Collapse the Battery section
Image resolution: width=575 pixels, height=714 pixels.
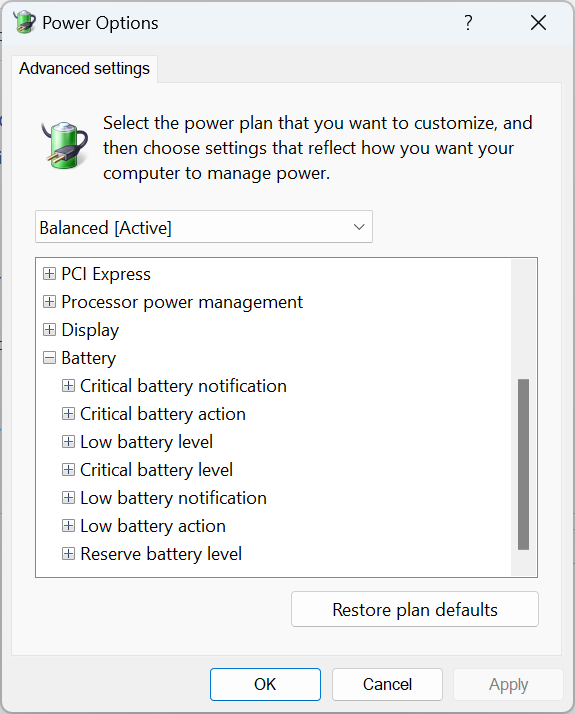[x=49, y=358]
